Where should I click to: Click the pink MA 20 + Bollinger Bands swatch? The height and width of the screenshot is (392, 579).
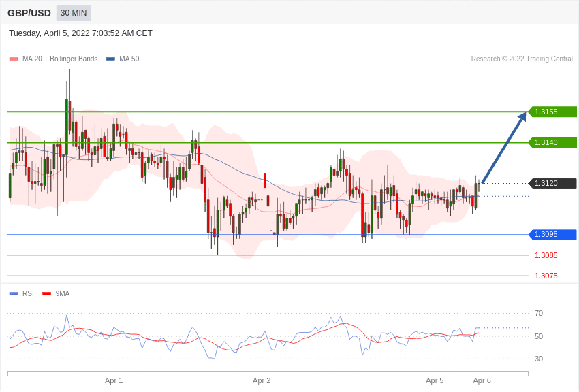click(14, 59)
